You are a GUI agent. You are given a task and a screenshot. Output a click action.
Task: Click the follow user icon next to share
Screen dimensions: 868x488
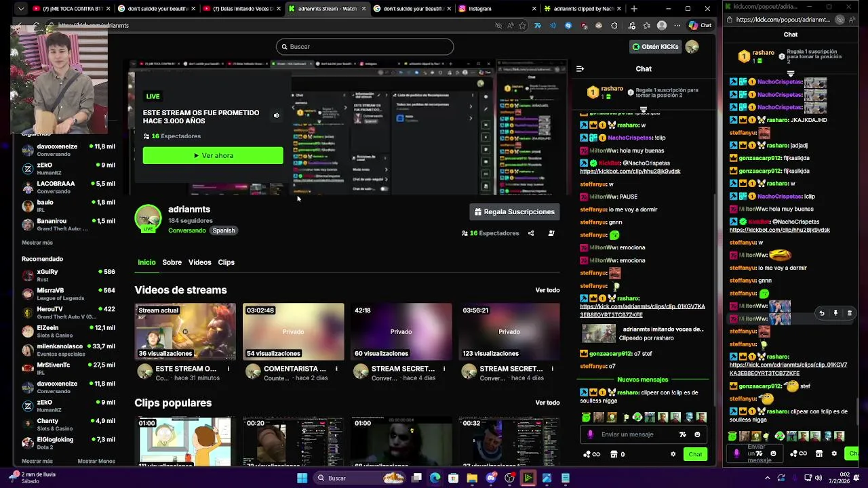[551, 233]
